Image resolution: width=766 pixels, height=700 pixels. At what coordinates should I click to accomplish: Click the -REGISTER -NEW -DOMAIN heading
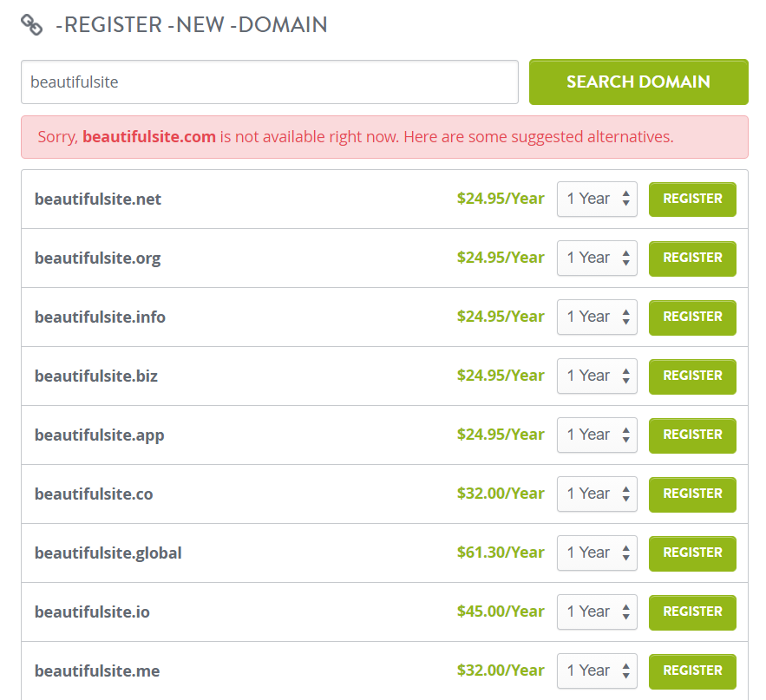(x=192, y=25)
